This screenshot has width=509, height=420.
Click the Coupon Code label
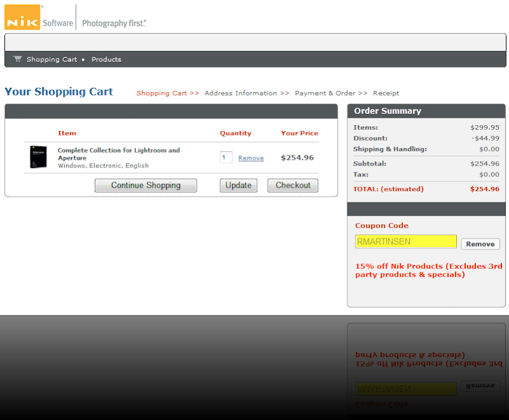382,225
